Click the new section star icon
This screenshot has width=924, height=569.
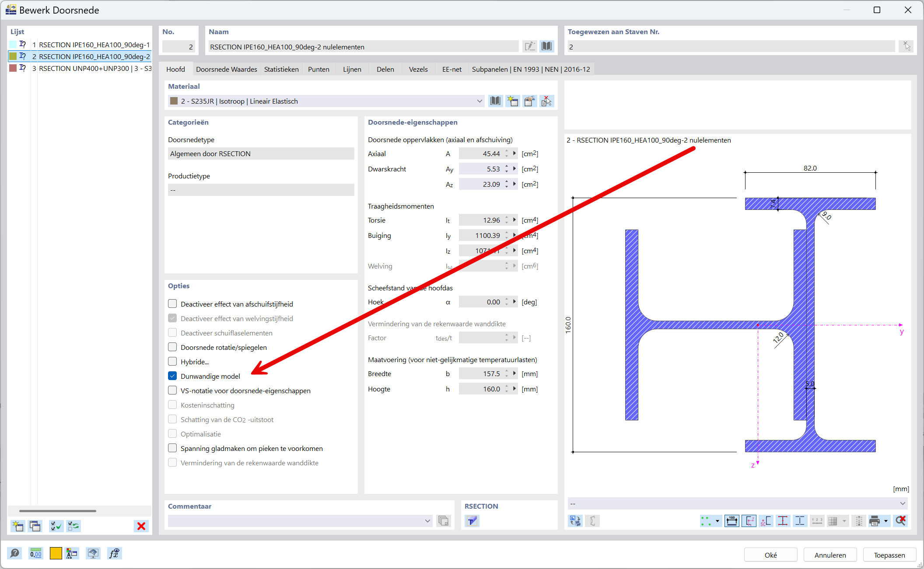point(18,526)
